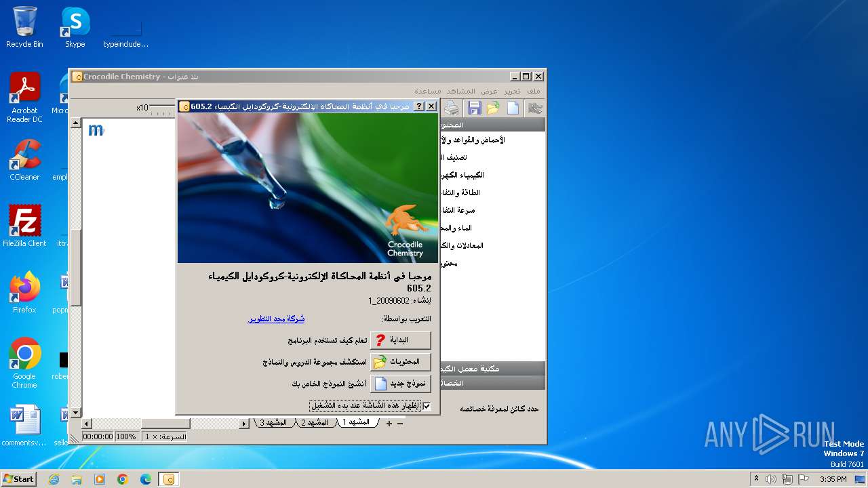
Task: Select the الطاقة والتفا… contents entry
Action: (x=460, y=192)
